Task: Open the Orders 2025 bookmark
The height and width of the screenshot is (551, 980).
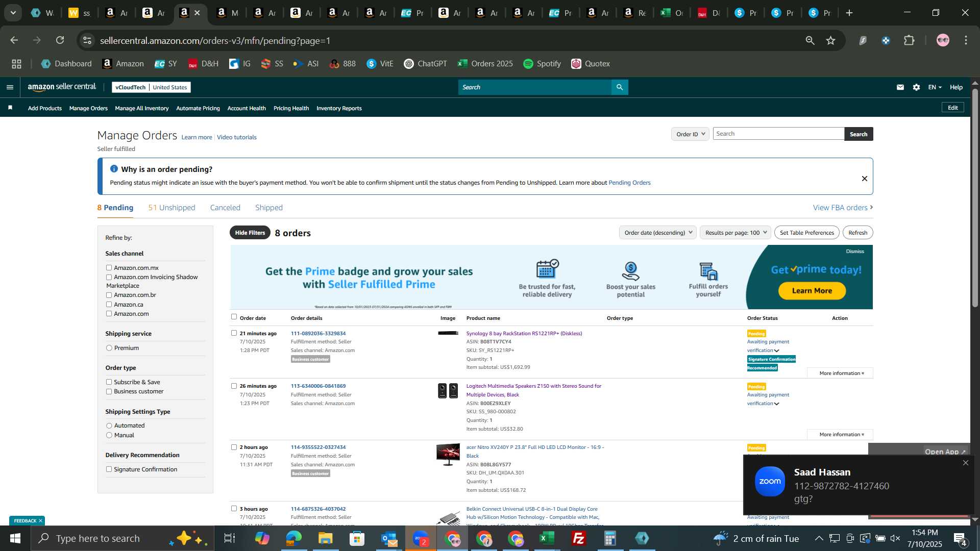Action: [485, 64]
